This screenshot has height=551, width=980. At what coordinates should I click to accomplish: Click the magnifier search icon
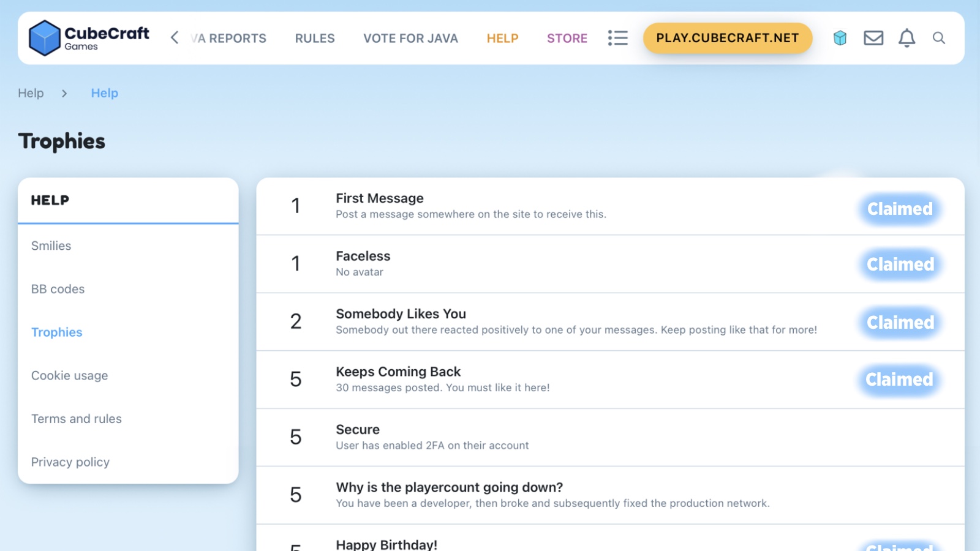pyautogui.click(x=938, y=38)
